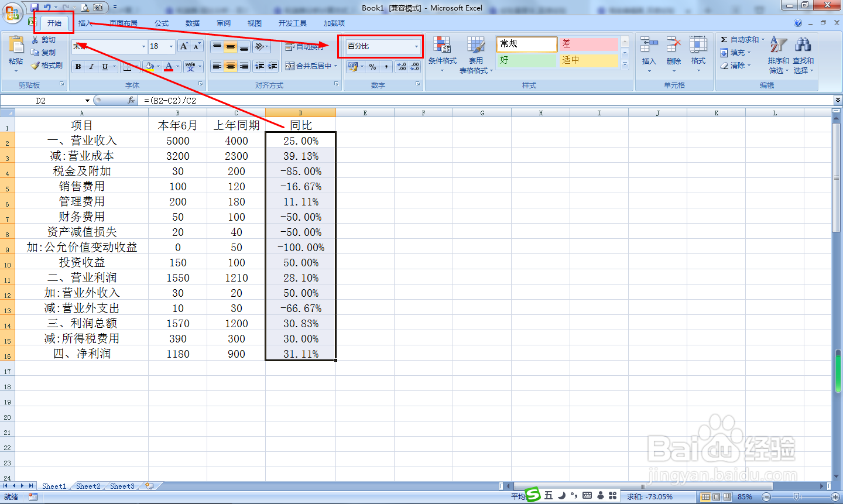
Task: Toggle left horizontal text alignment
Action: tap(217, 66)
